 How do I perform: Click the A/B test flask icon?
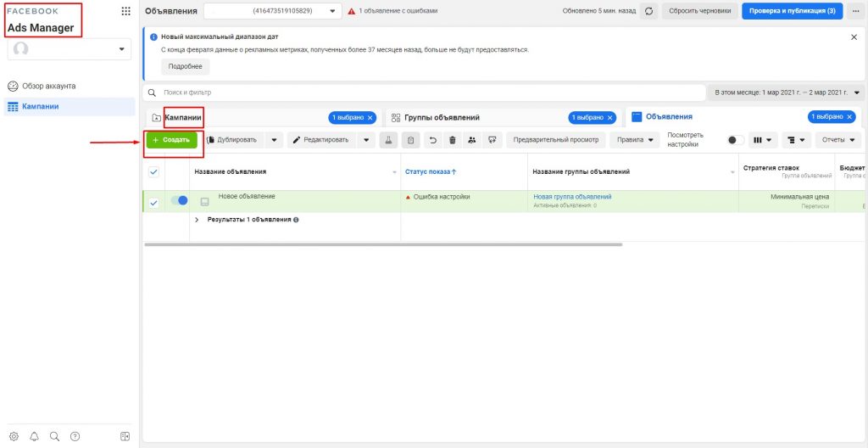388,140
